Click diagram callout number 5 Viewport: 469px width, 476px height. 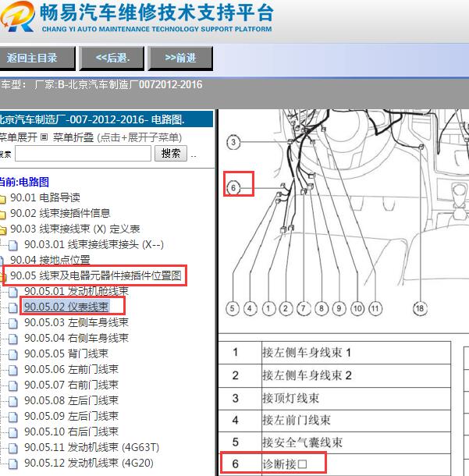tap(233, 309)
